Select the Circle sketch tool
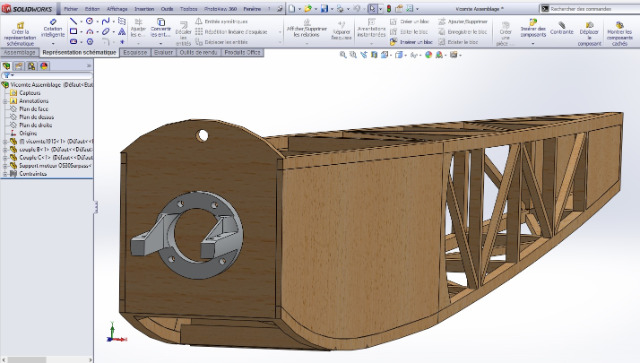 [x=89, y=21]
